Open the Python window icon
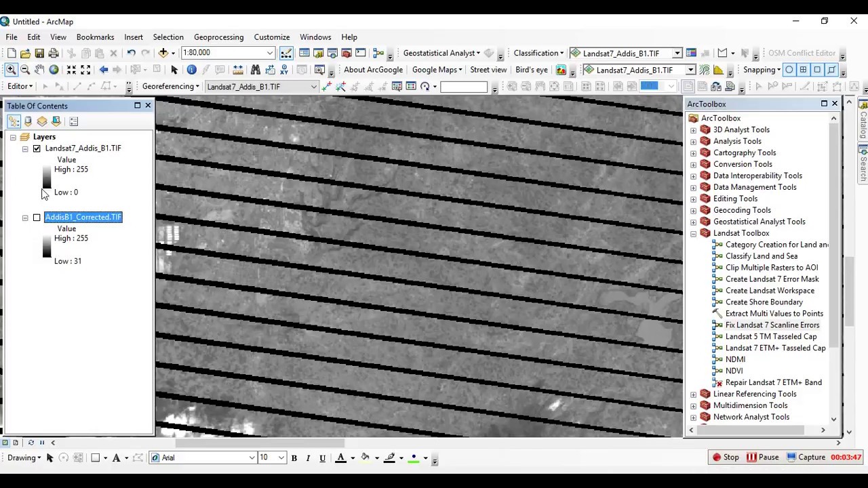This screenshot has height=488, width=868. click(361, 53)
